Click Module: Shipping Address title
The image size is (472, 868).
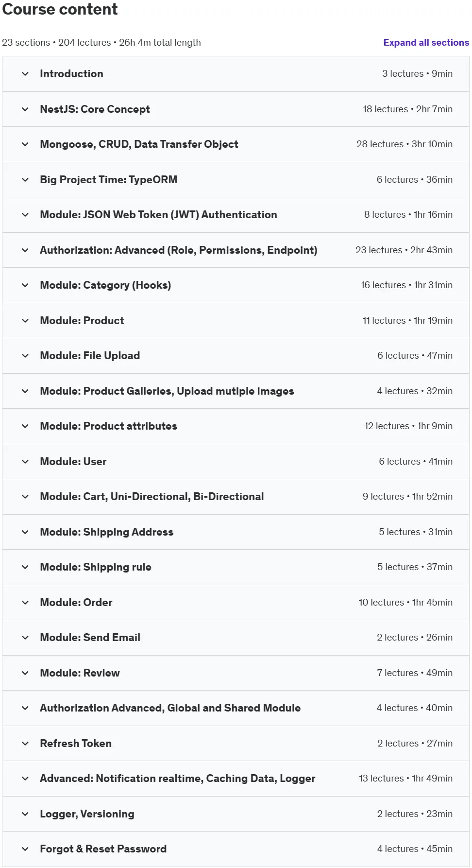(x=106, y=532)
